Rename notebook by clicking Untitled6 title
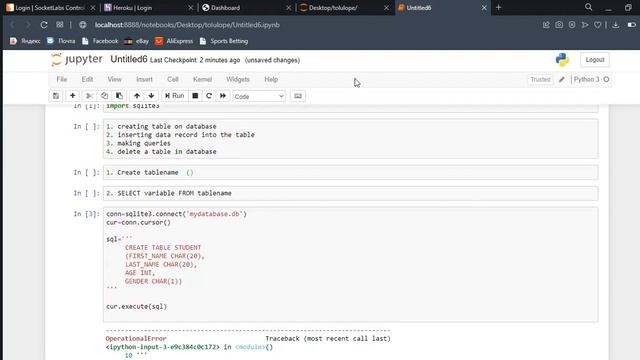 click(129, 59)
